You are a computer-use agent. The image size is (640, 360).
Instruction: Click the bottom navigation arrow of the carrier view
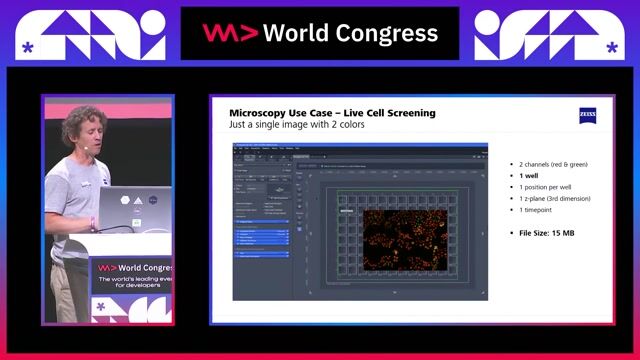395,292
